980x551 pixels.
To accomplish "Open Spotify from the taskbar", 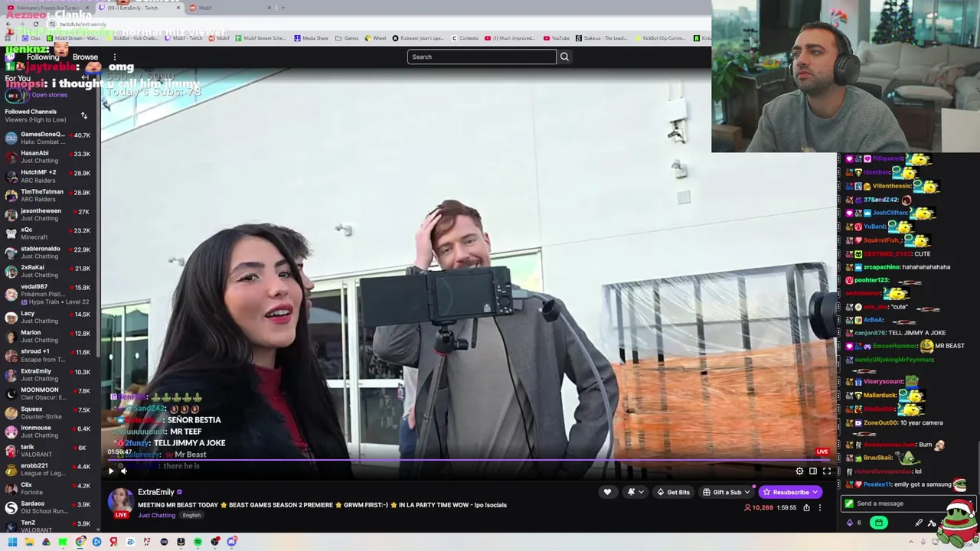I will (x=198, y=542).
